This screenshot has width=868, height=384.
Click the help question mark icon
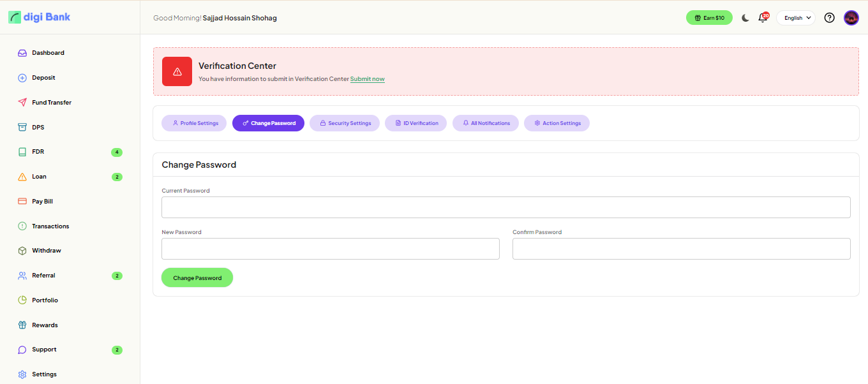point(829,18)
